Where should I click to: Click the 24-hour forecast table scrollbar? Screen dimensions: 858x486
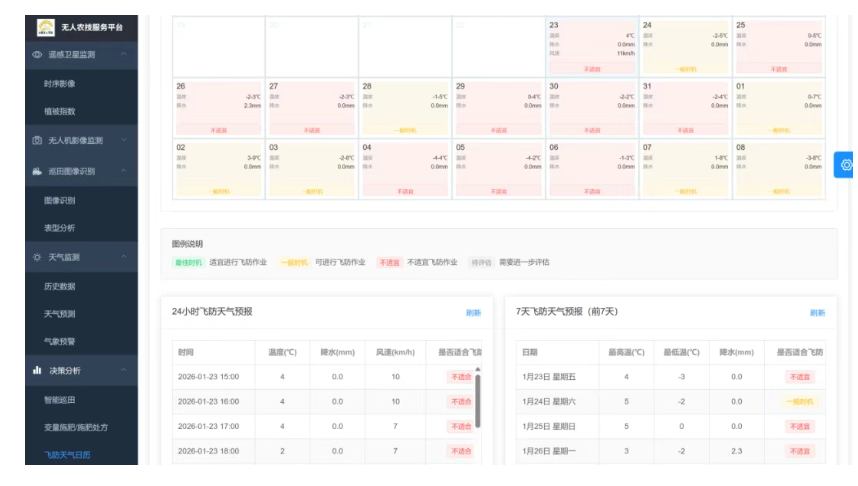[x=477, y=400]
